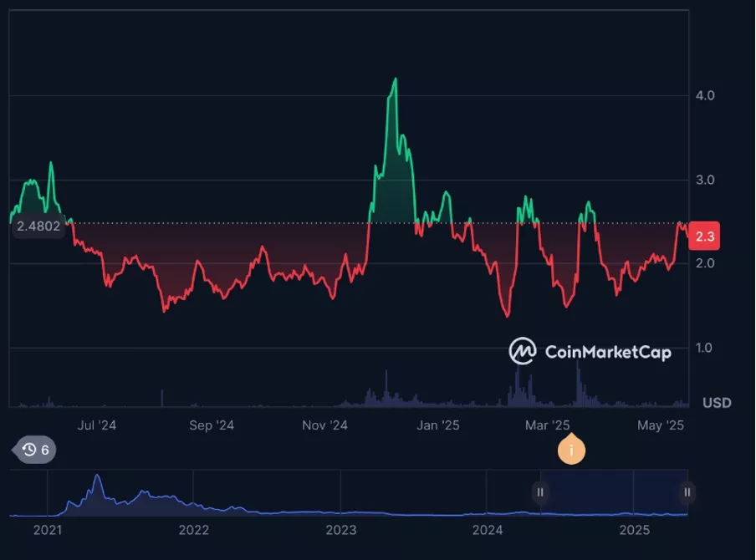The width and height of the screenshot is (756, 560).
Task: Click the orange info marker near Mar '25
Action: [x=571, y=450]
